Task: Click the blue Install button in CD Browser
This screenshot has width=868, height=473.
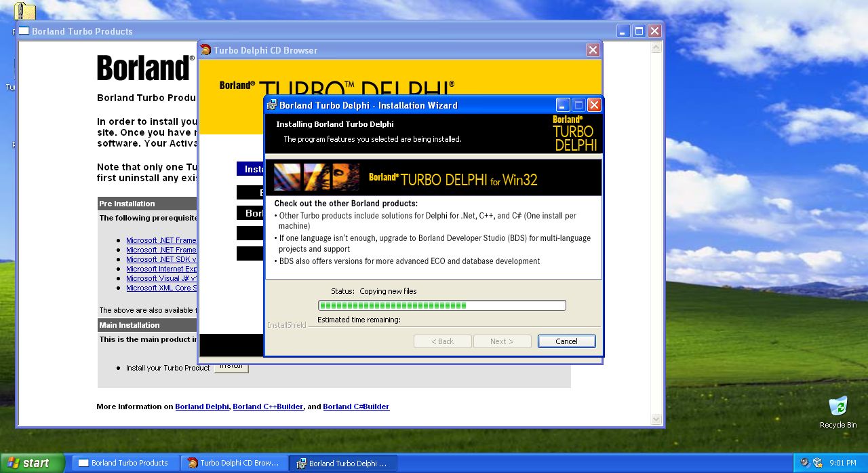Action: point(250,169)
